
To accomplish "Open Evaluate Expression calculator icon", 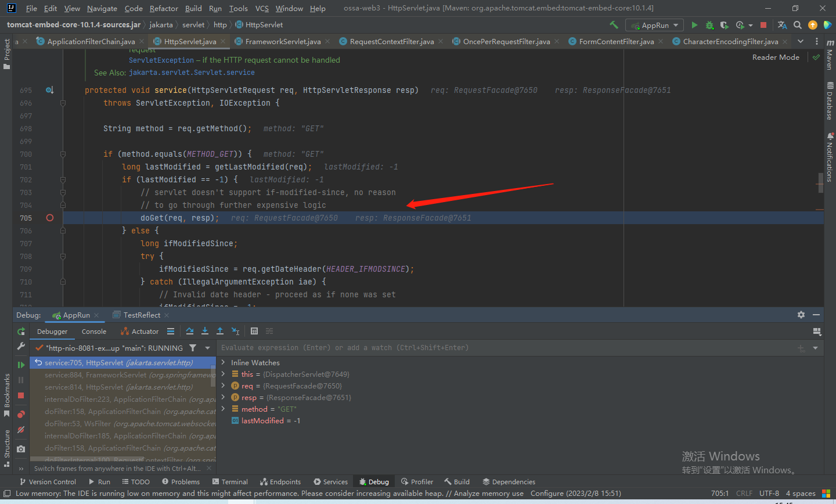I will pos(254,331).
